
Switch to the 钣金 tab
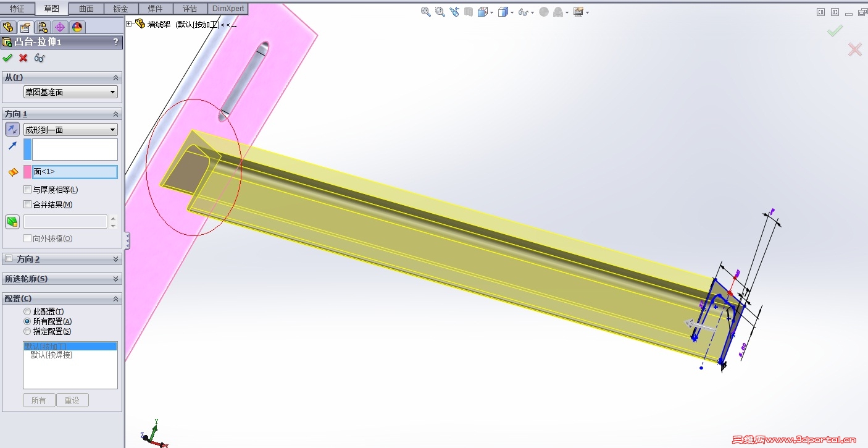click(121, 9)
